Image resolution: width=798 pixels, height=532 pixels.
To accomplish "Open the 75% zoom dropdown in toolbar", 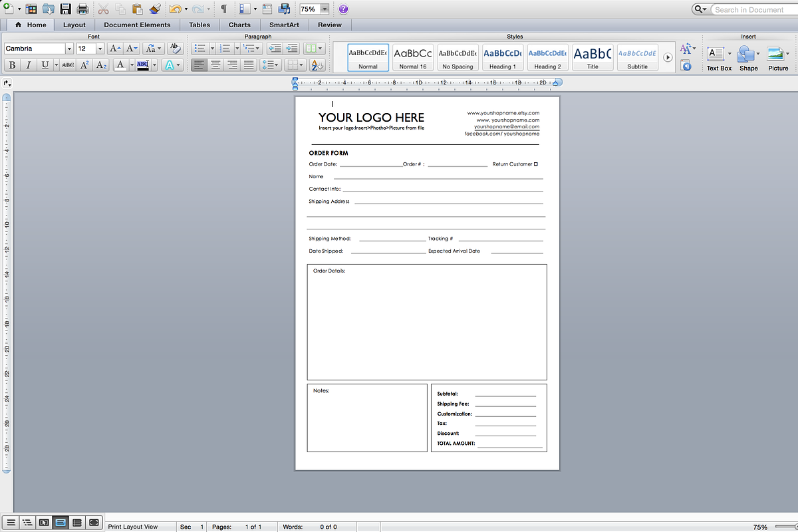I will click(x=324, y=9).
